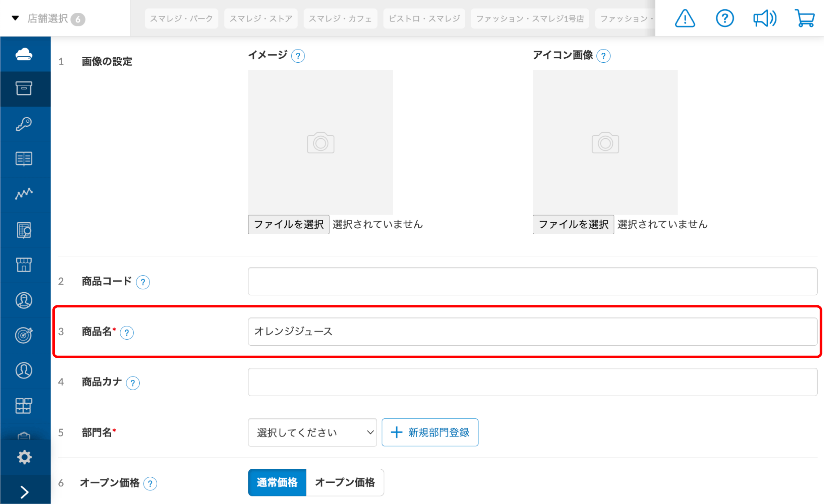Open the cloud home icon in sidebar
824x504 pixels.
(25, 54)
